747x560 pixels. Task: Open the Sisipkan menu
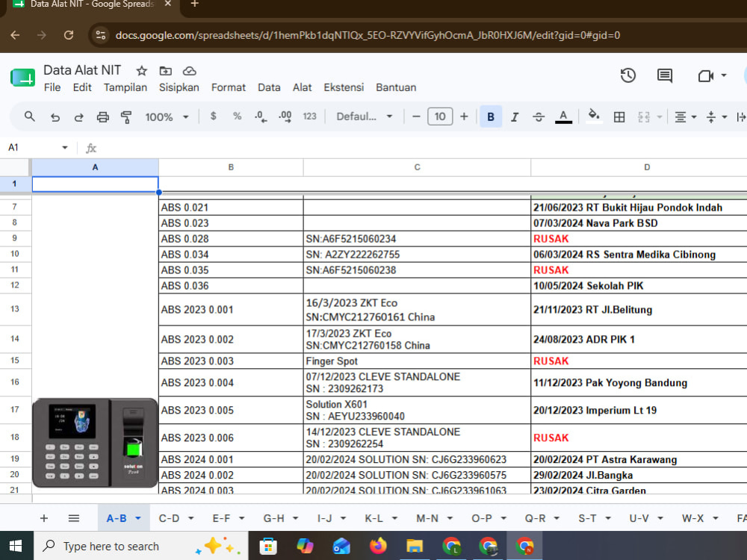(x=179, y=87)
